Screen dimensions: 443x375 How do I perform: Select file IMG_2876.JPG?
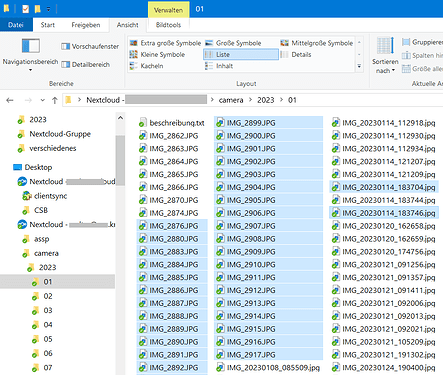pos(172,226)
